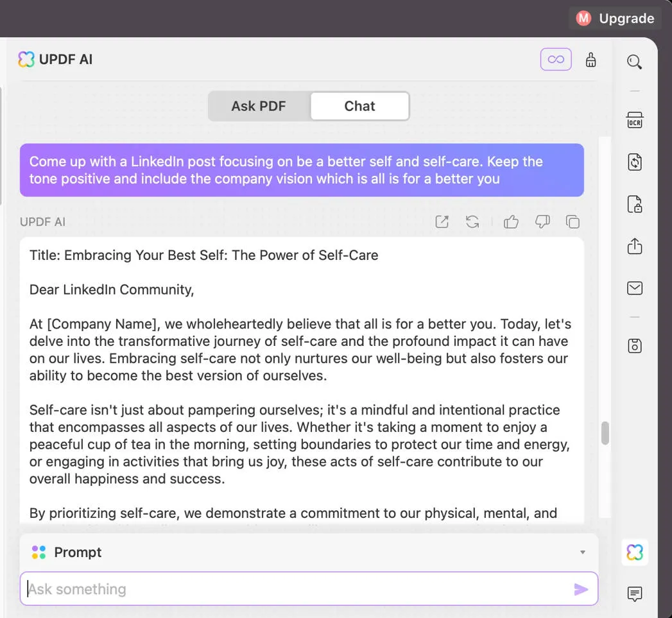This screenshot has height=618, width=672.
Task: Toggle the infinity mode near the top
Action: 555,59
